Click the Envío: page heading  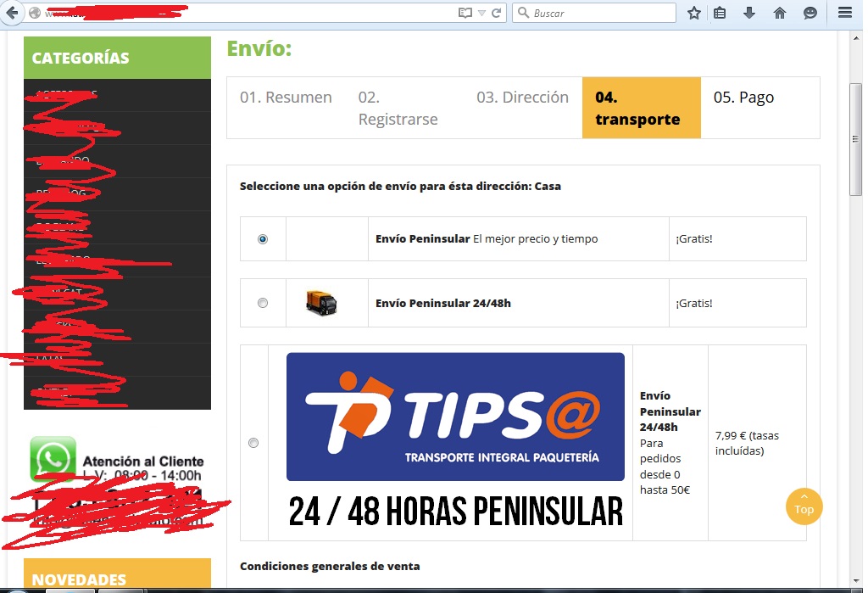pyautogui.click(x=259, y=48)
